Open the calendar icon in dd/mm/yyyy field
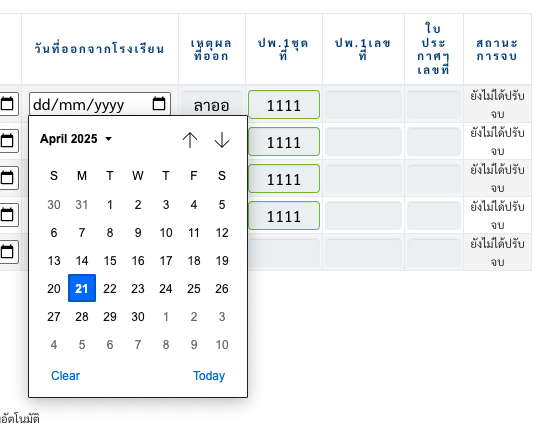Screen dimensions: 542x431 [159, 104]
